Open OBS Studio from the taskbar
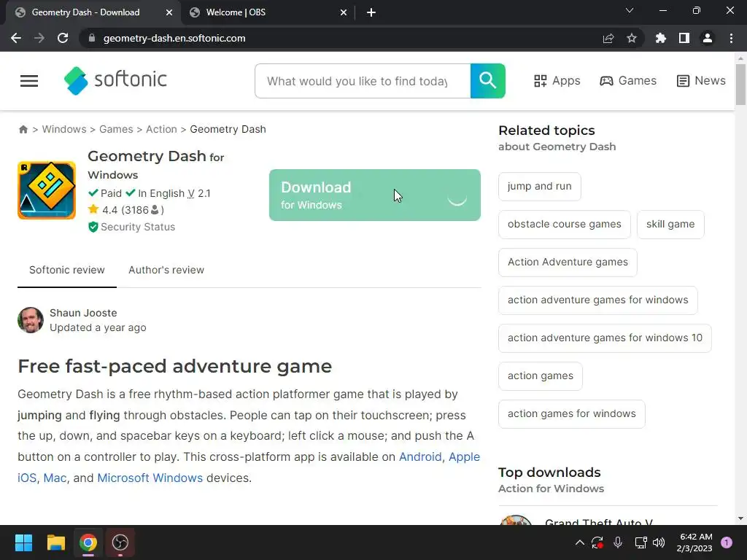Image resolution: width=747 pixels, height=560 pixels. point(120,542)
